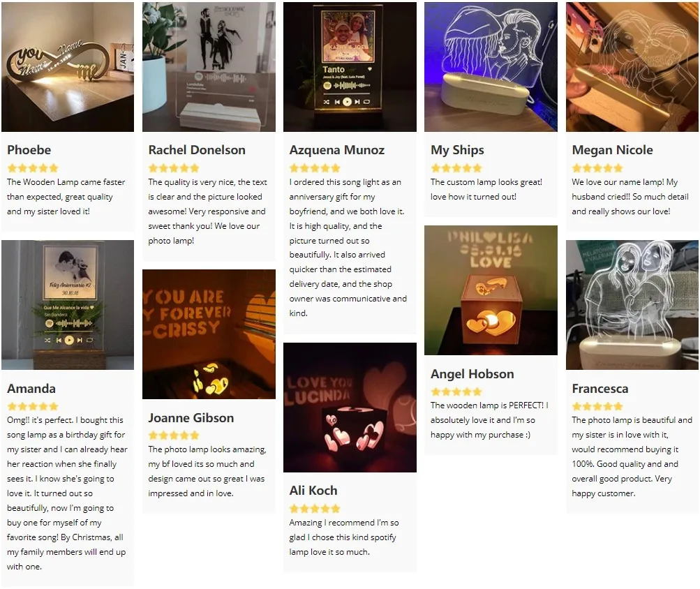Click the star rating under Megan Nicole
The height and width of the screenshot is (589, 700).
coord(597,168)
